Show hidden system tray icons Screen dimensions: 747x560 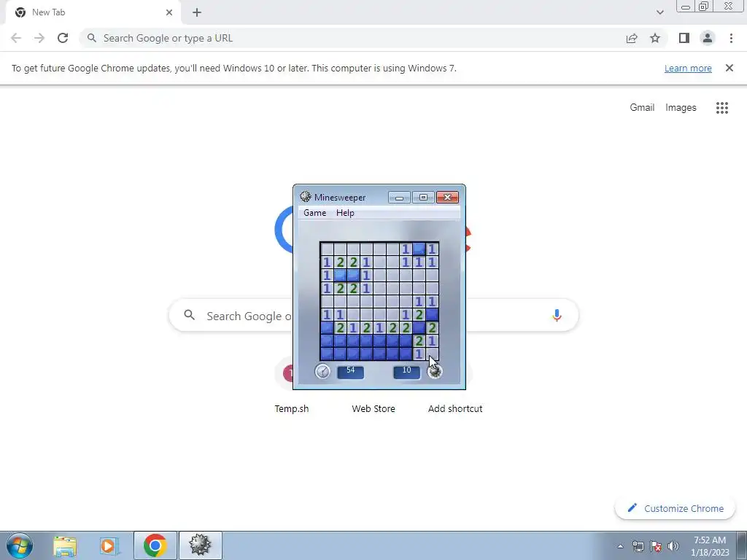pos(620,546)
